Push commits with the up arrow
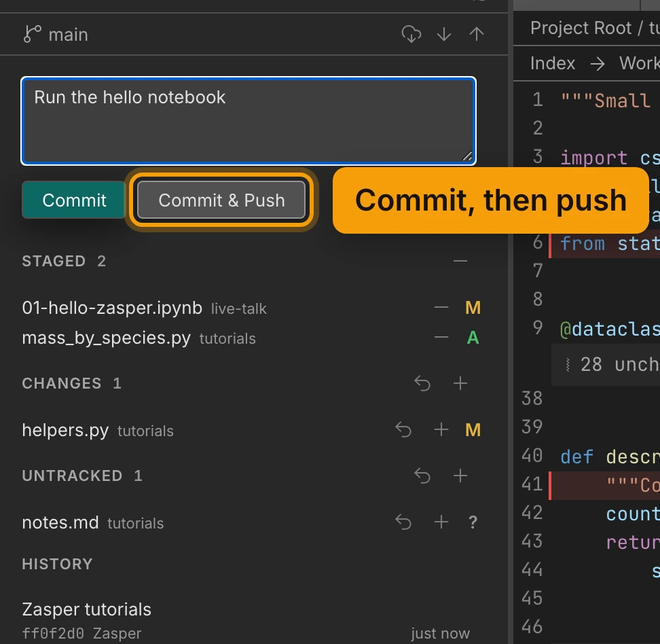The height and width of the screenshot is (644, 660). 477,34
